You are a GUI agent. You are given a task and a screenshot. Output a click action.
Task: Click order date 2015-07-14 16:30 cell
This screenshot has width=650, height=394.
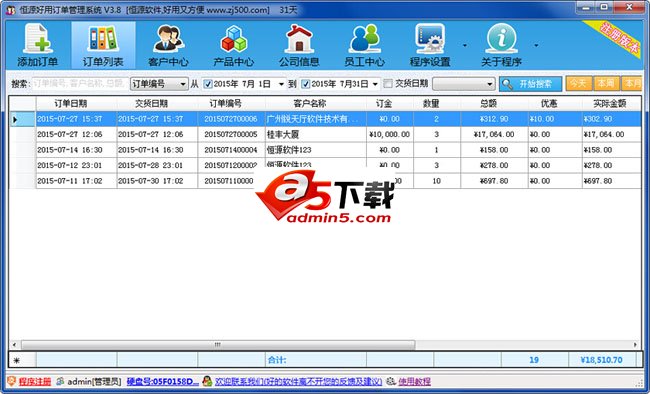point(76,150)
